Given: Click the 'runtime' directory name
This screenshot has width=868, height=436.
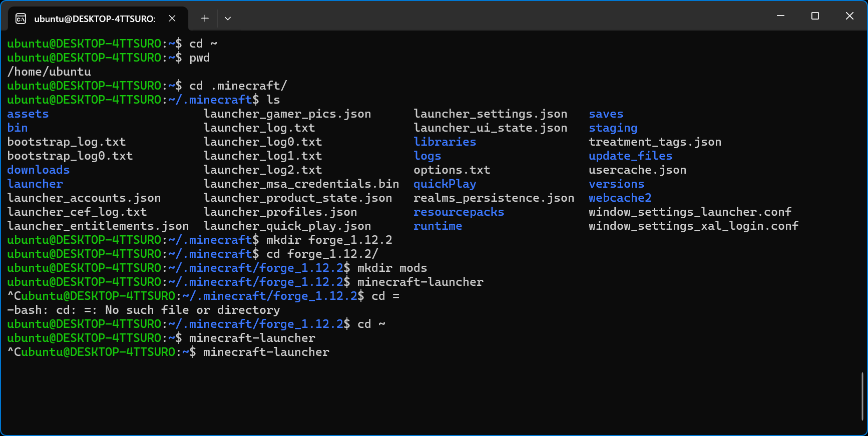Looking at the screenshot, I should pos(438,226).
